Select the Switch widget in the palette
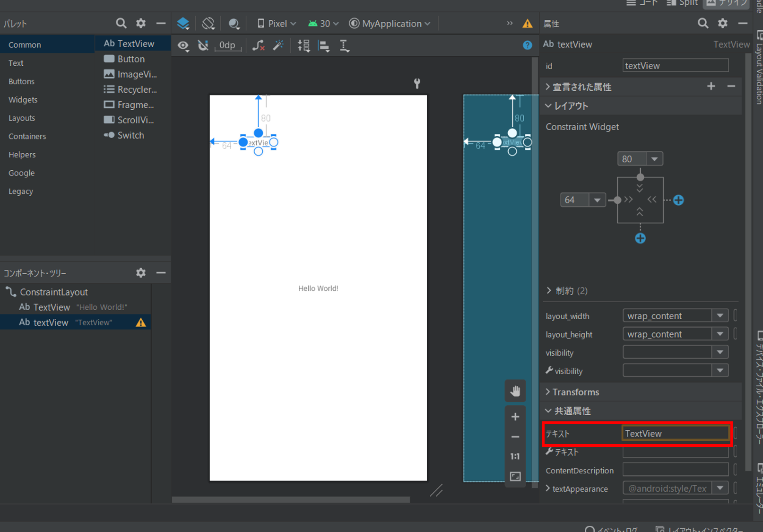 click(x=130, y=135)
